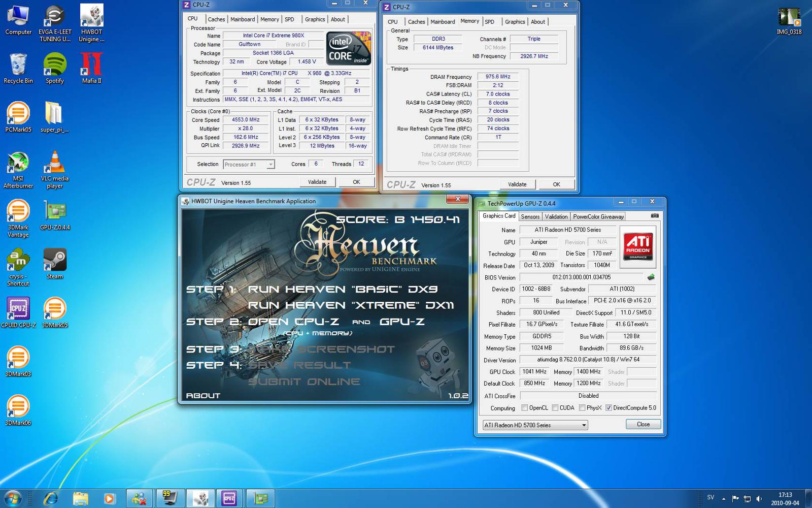The width and height of the screenshot is (812, 508).
Task: Switch to About tab in left CPU-Z
Action: (337, 19)
